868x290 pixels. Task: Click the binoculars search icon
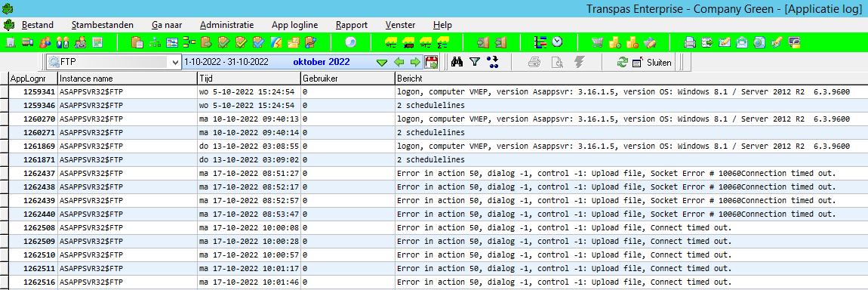[457, 62]
